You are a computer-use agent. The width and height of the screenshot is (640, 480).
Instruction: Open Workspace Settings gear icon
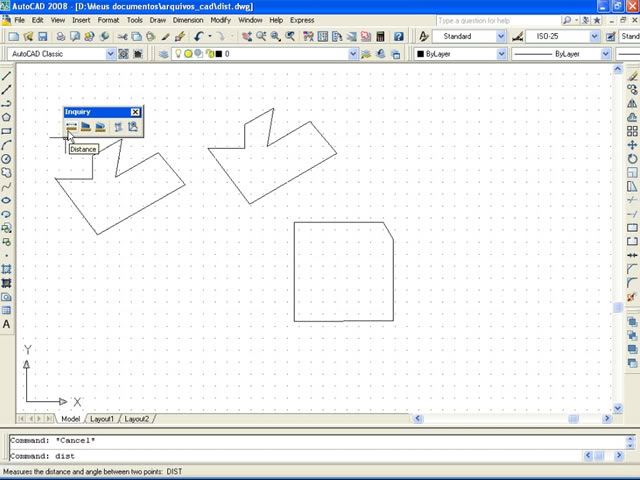(x=123, y=54)
